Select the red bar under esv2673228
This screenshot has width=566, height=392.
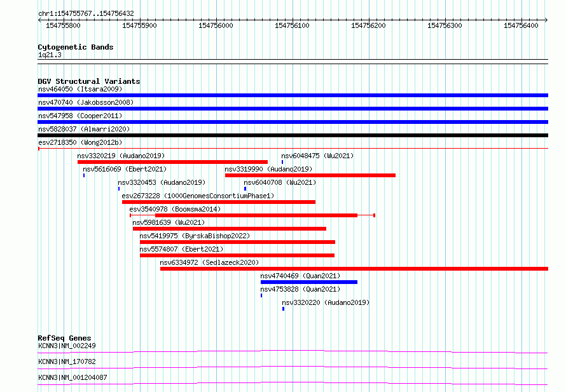click(x=219, y=202)
